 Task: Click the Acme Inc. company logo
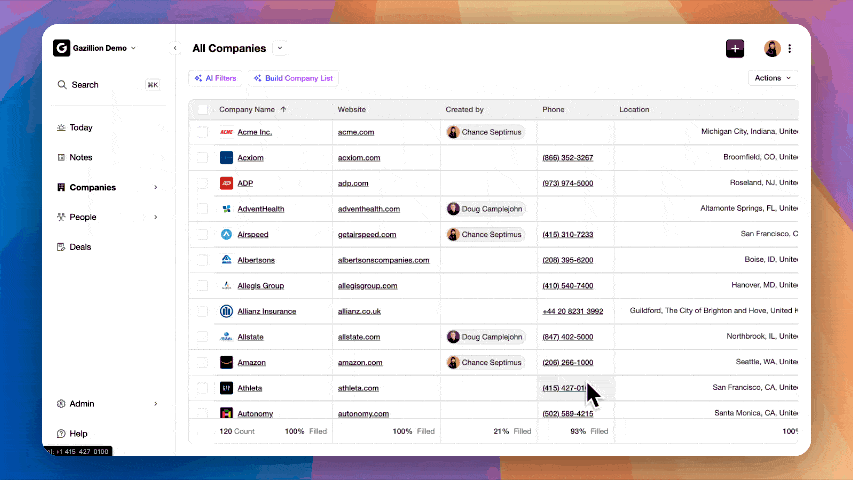coord(226,132)
